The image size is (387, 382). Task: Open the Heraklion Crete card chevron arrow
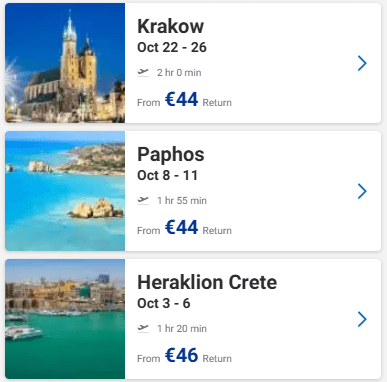point(362,319)
